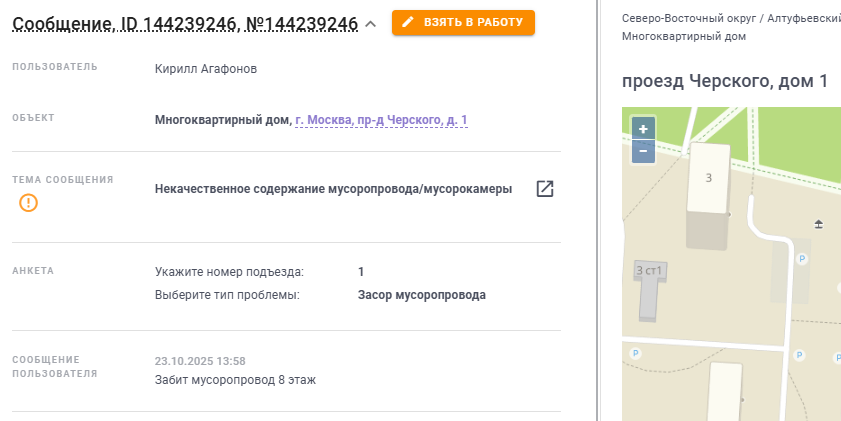Zoom out on the map

(643, 151)
